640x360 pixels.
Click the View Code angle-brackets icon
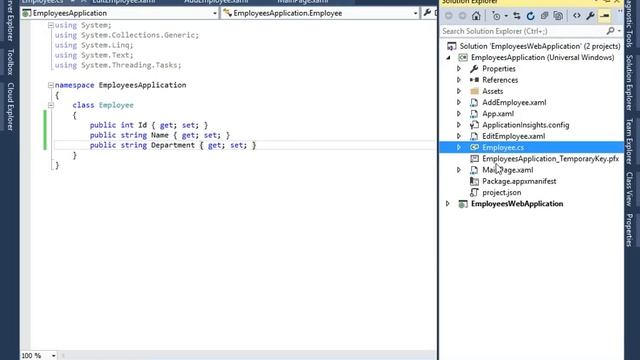(577, 16)
